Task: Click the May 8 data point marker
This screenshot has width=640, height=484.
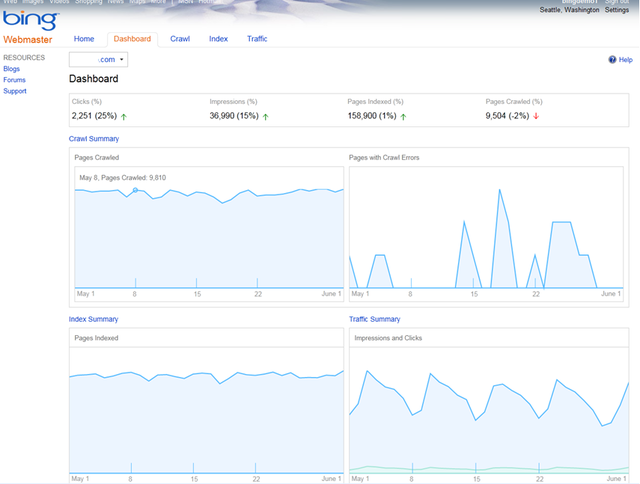Action: [136, 190]
